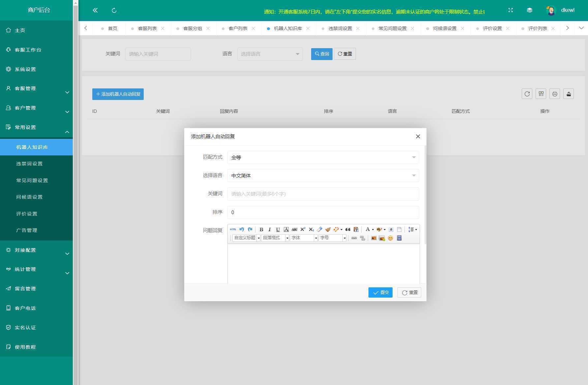Open the 匹配方式 select showing 全等
This screenshot has height=385, width=588.
point(323,157)
